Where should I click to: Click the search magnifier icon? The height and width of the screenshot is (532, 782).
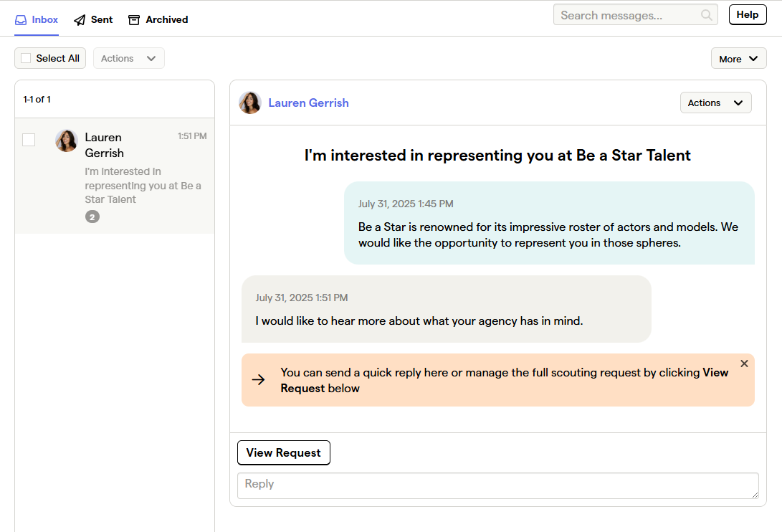coord(706,15)
